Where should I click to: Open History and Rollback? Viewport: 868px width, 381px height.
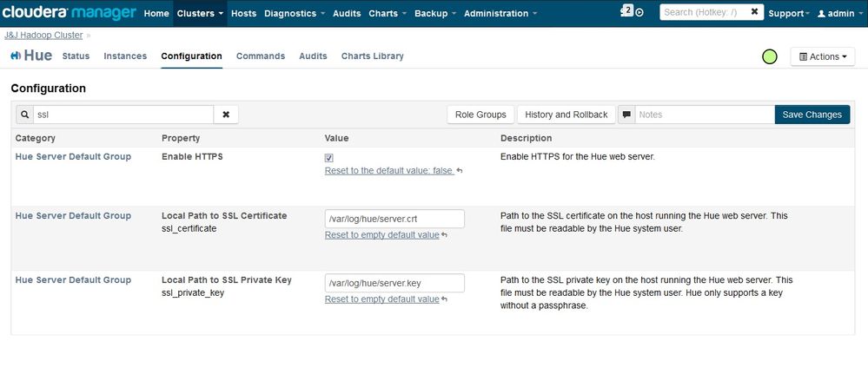(566, 115)
